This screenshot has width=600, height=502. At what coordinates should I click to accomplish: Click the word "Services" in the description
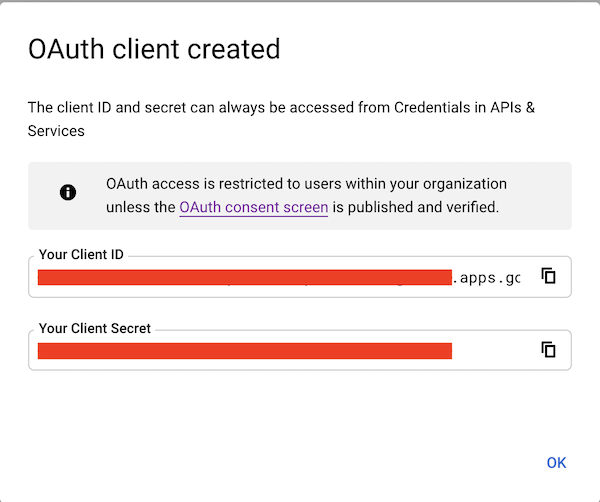pyautogui.click(x=56, y=130)
